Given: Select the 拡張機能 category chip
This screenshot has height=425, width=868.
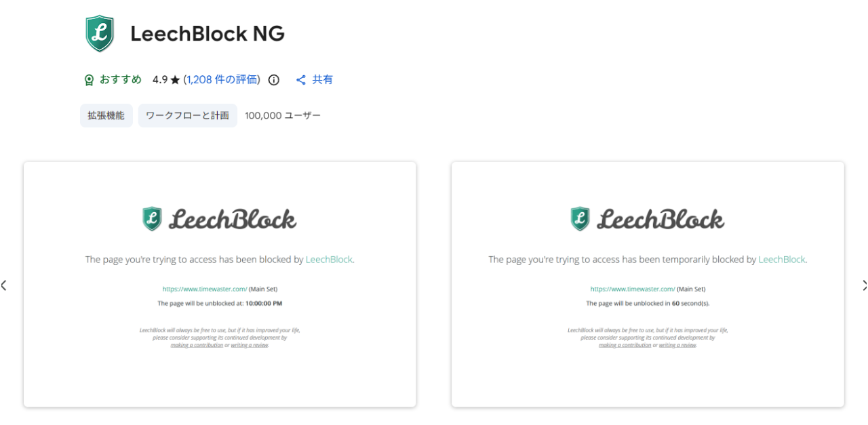Looking at the screenshot, I should pyautogui.click(x=106, y=115).
